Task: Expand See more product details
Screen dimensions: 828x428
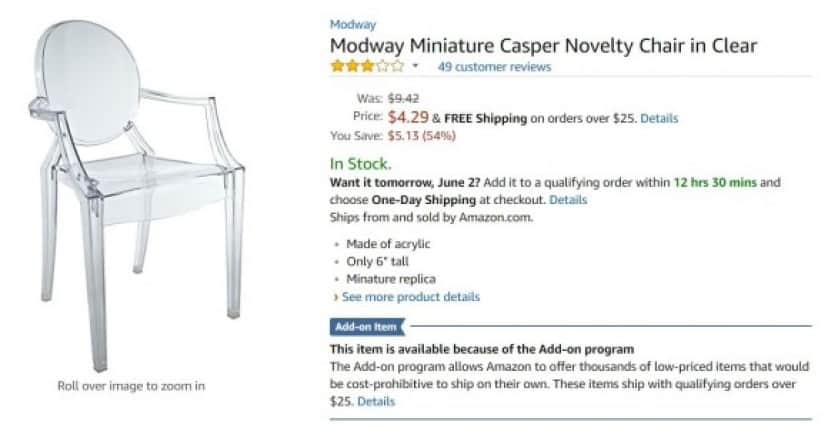Action: [x=410, y=297]
